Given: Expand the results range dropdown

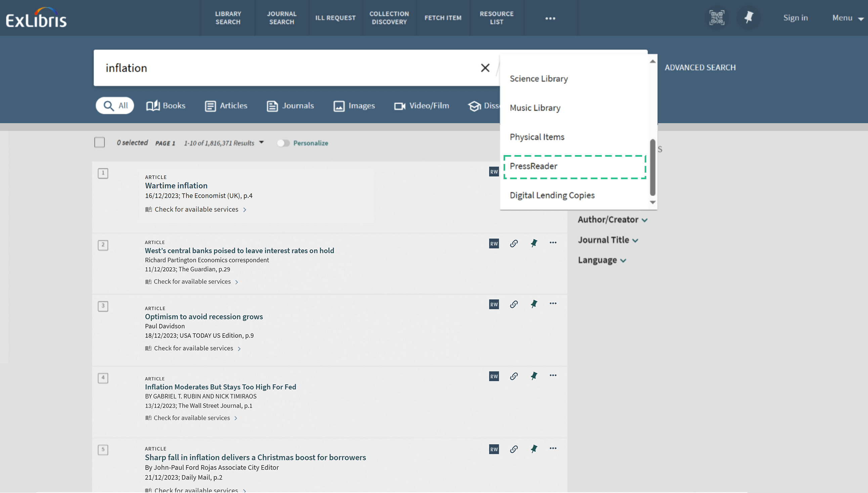Looking at the screenshot, I should 261,143.
